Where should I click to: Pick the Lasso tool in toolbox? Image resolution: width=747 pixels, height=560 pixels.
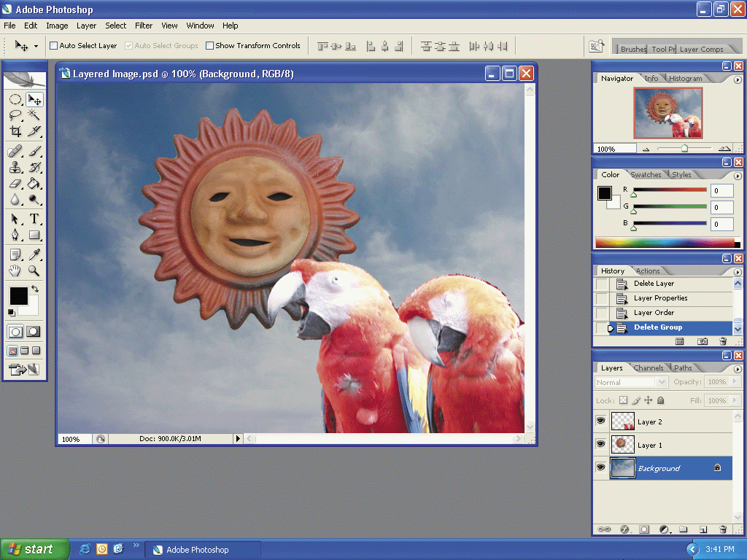pos(15,115)
